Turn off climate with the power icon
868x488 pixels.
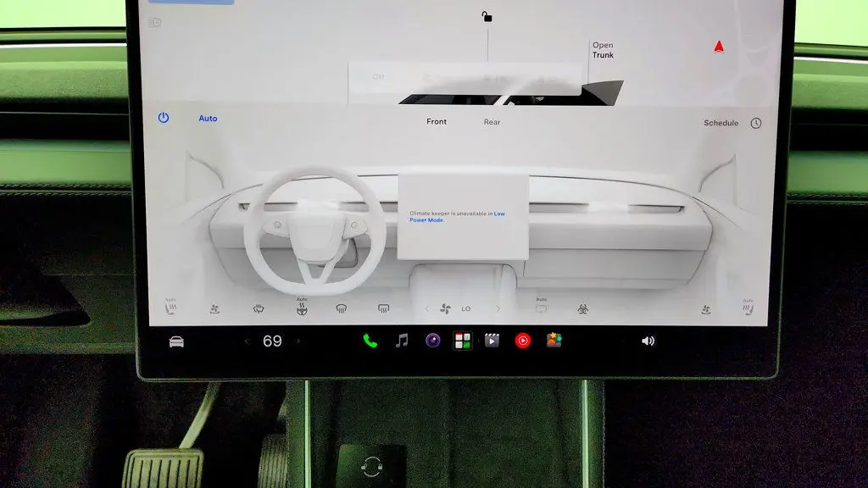164,118
